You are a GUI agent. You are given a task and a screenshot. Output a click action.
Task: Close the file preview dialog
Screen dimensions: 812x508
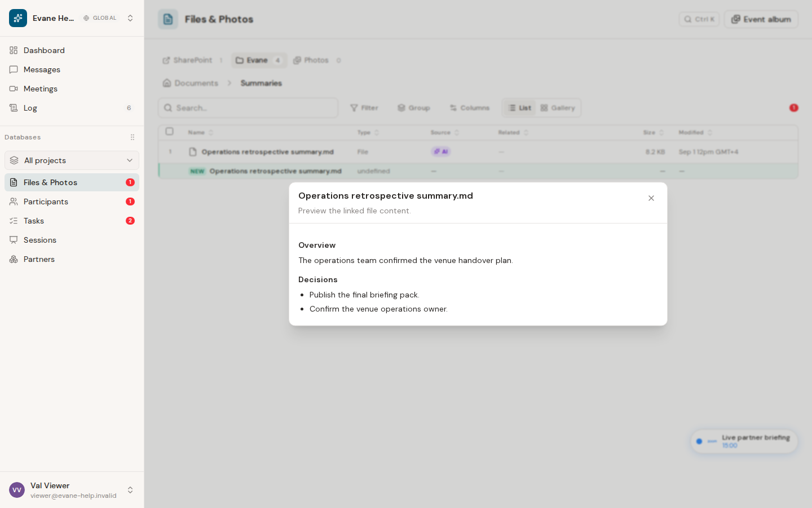point(651,198)
